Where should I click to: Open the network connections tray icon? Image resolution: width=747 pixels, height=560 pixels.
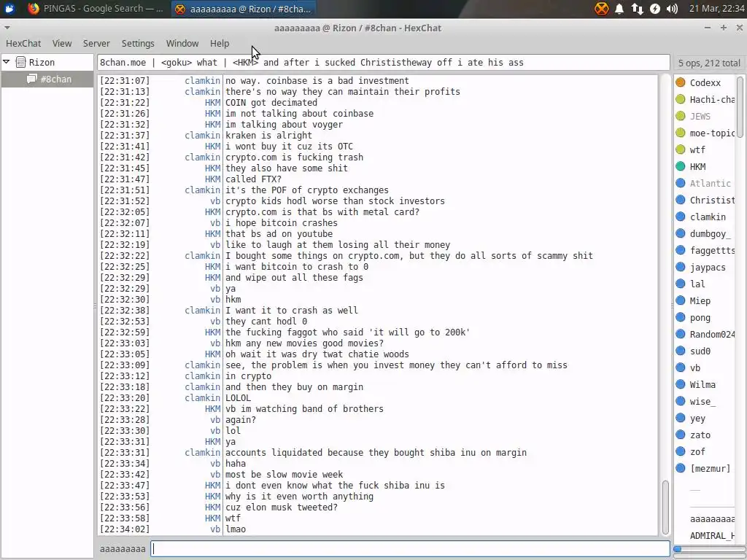637,9
